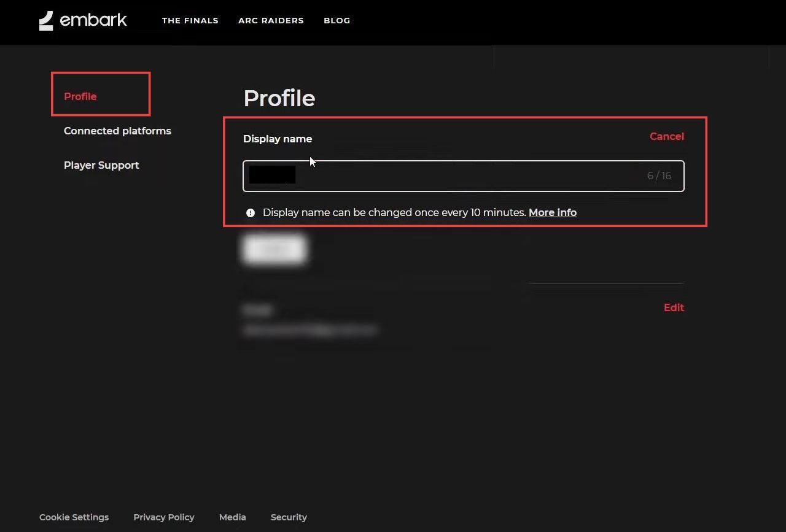Go to ARC RAIDERS page
This screenshot has width=786, height=532.
coord(271,20)
